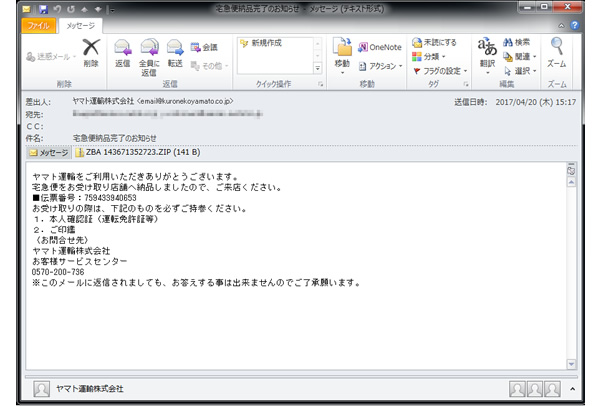Click the Save icon in quick access toolbar

pos(43,9)
